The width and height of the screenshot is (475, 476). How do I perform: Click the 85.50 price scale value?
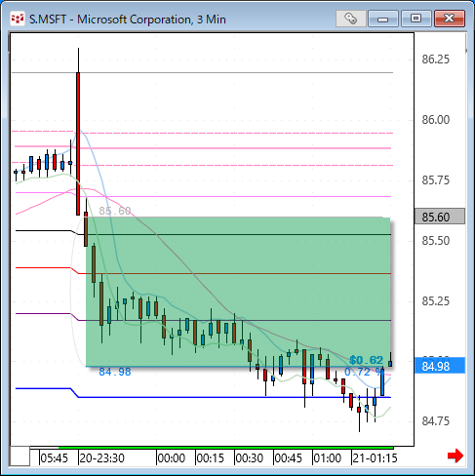[x=435, y=241]
